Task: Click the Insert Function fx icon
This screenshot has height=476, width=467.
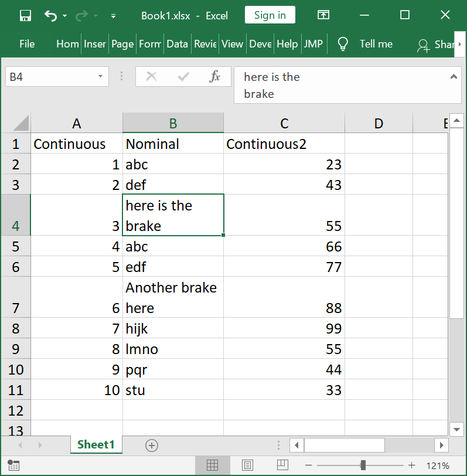Action: pos(215,76)
